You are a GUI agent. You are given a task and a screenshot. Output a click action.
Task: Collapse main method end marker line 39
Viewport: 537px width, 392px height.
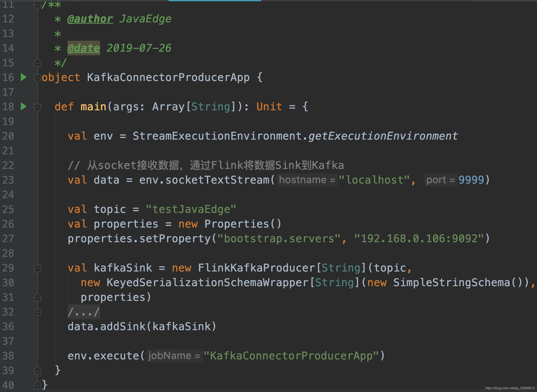(x=37, y=370)
